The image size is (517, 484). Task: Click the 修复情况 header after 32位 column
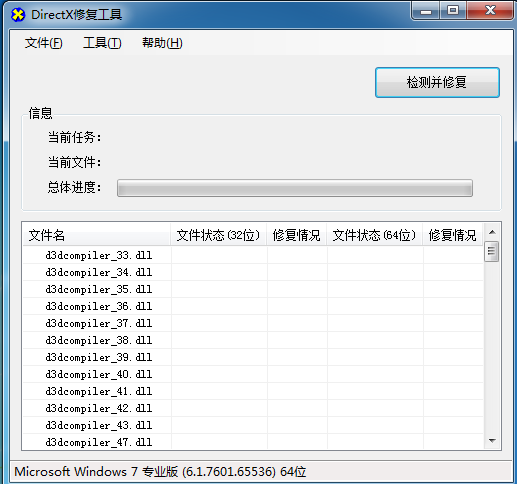pos(296,235)
